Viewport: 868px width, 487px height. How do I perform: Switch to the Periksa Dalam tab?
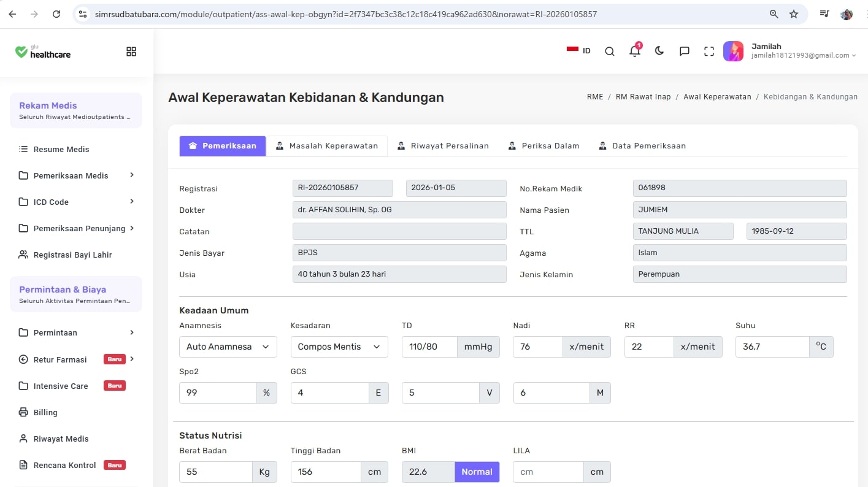click(x=543, y=146)
